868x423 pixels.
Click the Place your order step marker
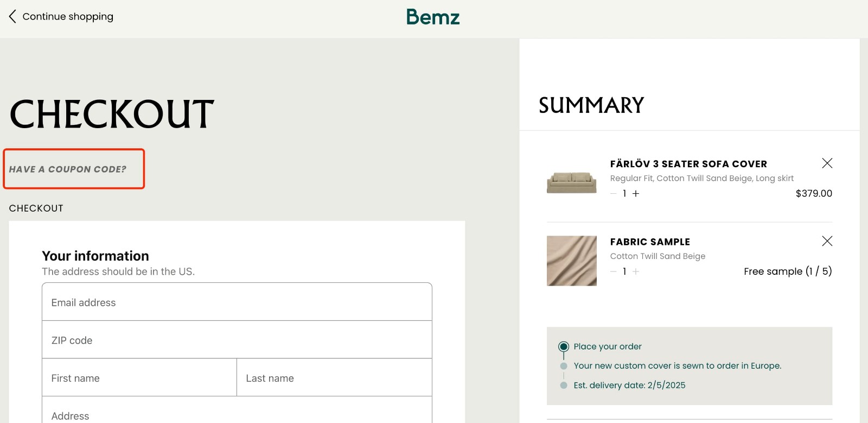(x=564, y=346)
